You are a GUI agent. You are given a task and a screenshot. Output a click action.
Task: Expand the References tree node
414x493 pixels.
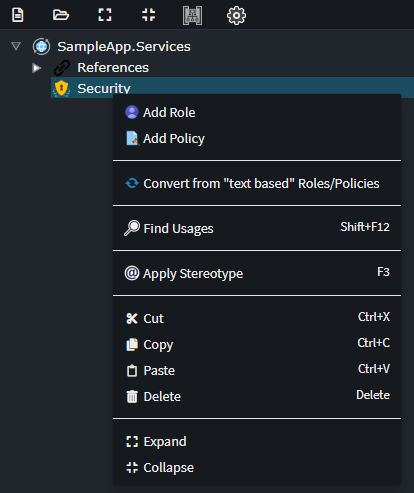[x=36, y=68]
